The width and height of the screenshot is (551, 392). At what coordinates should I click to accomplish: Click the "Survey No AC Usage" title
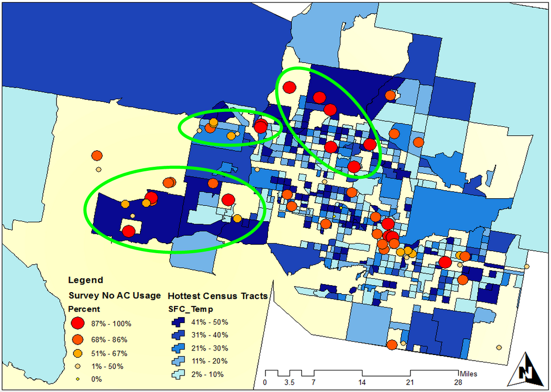pos(115,296)
